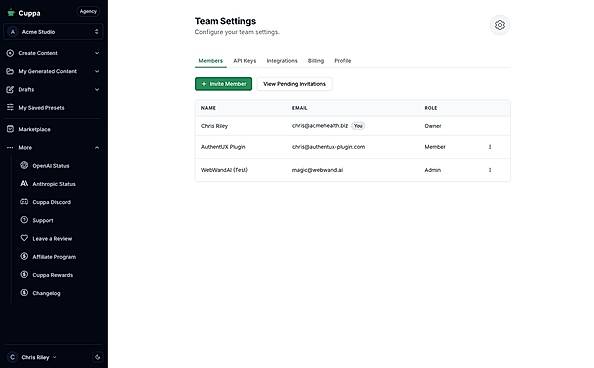Image resolution: width=594 pixels, height=368 pixels.
Task: Click the Affiliate Program dollar icon
Action: [x=24, y=256]
